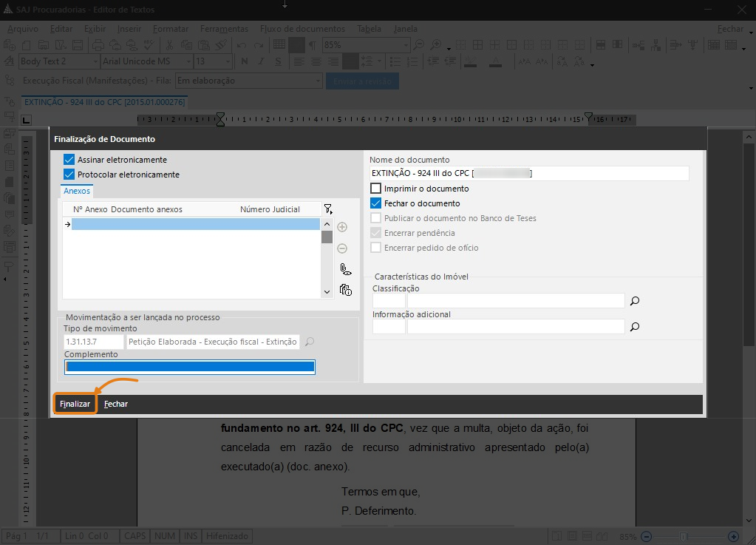Click the plus icon to add an annex
756x545 pixels.
(x=342, y=227)
